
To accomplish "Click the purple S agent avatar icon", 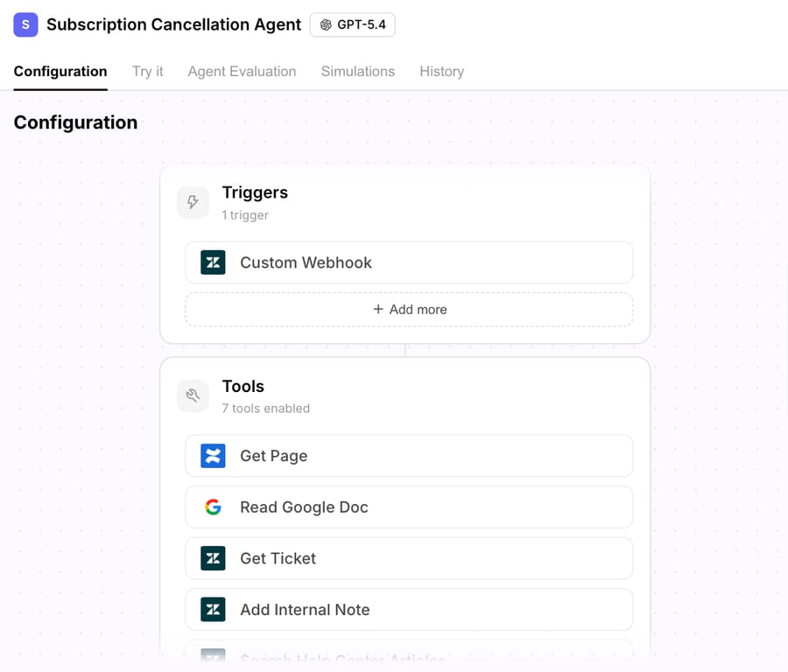I will coord(25,24).
